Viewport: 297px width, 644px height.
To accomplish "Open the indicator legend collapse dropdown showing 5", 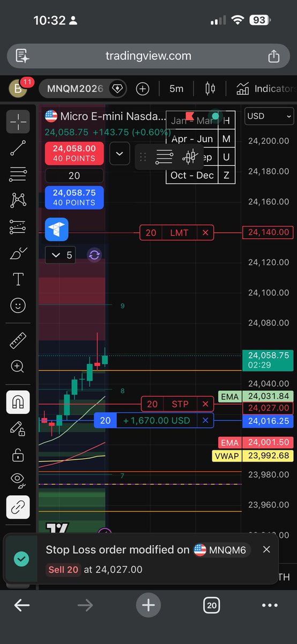I will [x=61, y=255].
